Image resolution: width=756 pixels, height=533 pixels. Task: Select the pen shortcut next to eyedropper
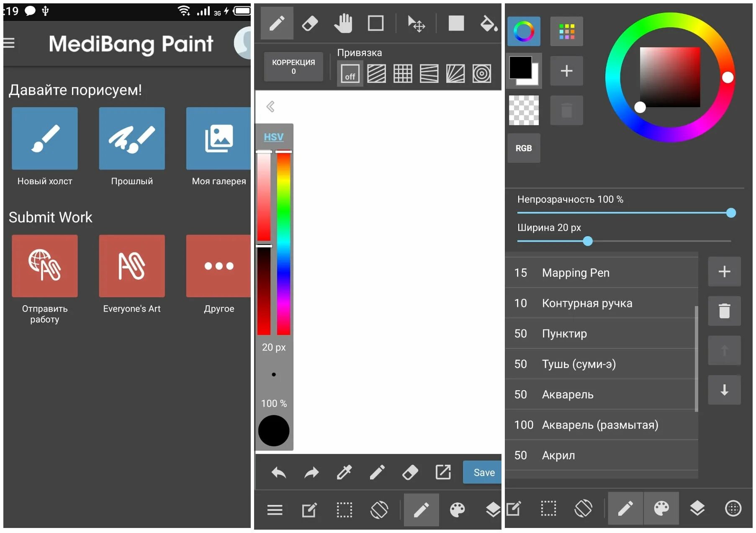point(377,472)
